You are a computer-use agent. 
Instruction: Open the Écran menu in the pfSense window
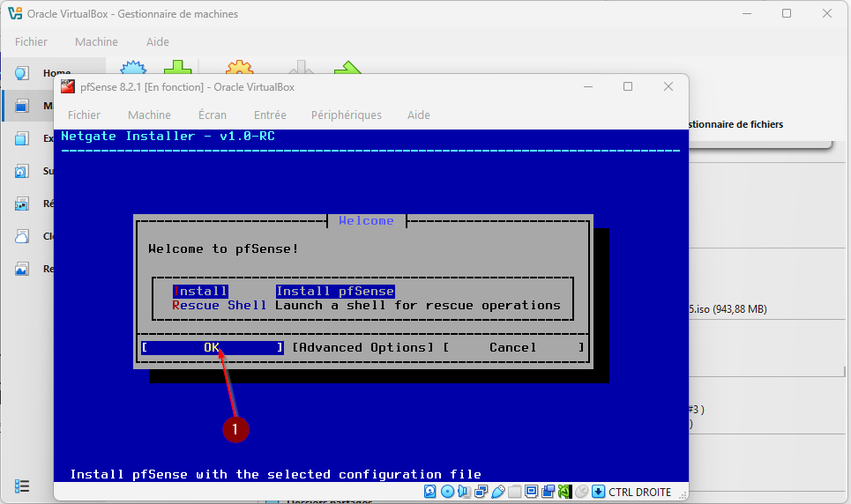[x=212, y=115]
